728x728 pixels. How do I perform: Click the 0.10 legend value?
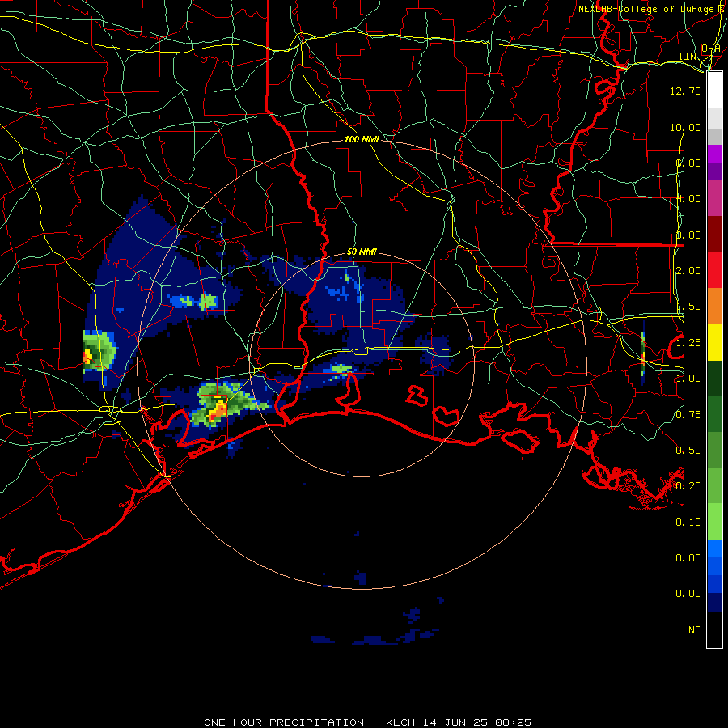tap(688, 523)
